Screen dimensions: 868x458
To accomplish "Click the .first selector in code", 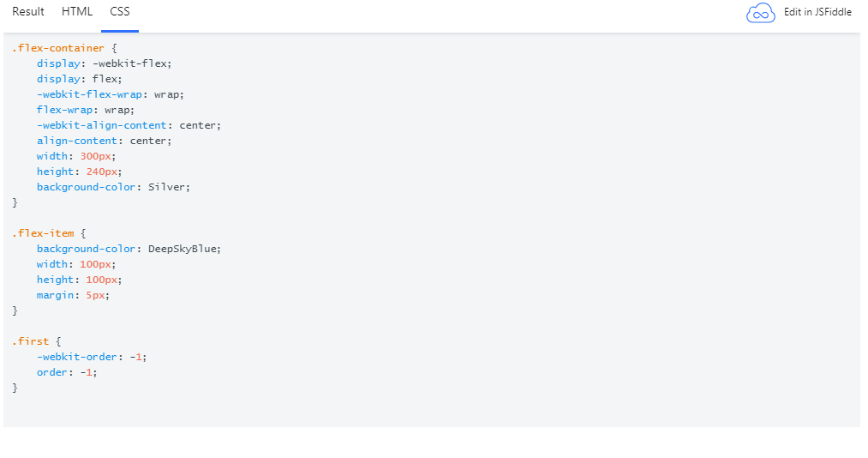I will pos(31,341).
